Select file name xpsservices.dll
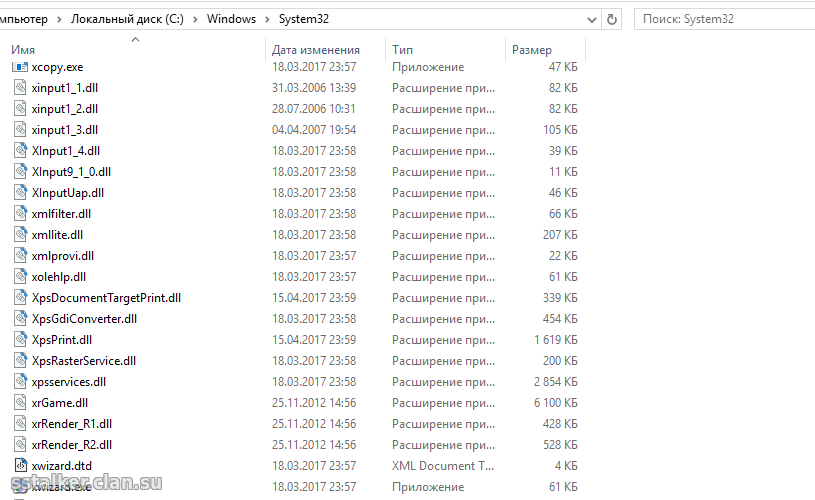The image size is (815, 500). coord(69,382)
